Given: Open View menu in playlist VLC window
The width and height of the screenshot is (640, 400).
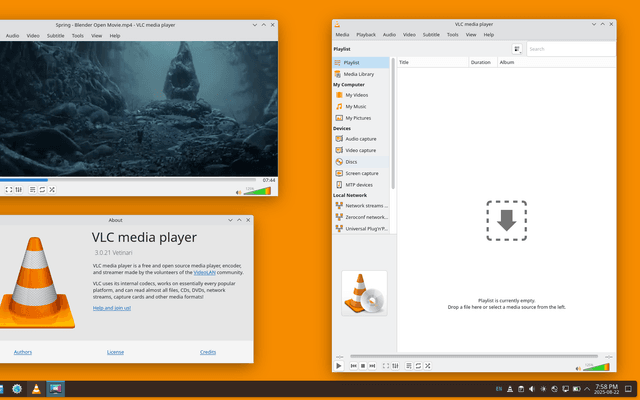Looking at the screenshot, I should pyautogui.click(x=471, y=35).
